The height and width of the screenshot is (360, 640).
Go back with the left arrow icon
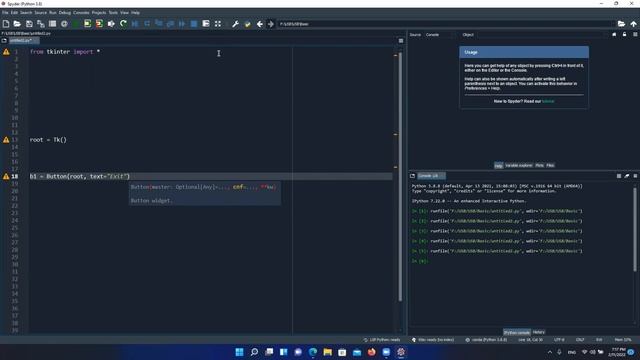pyautogui.click(x=259, y=24)
